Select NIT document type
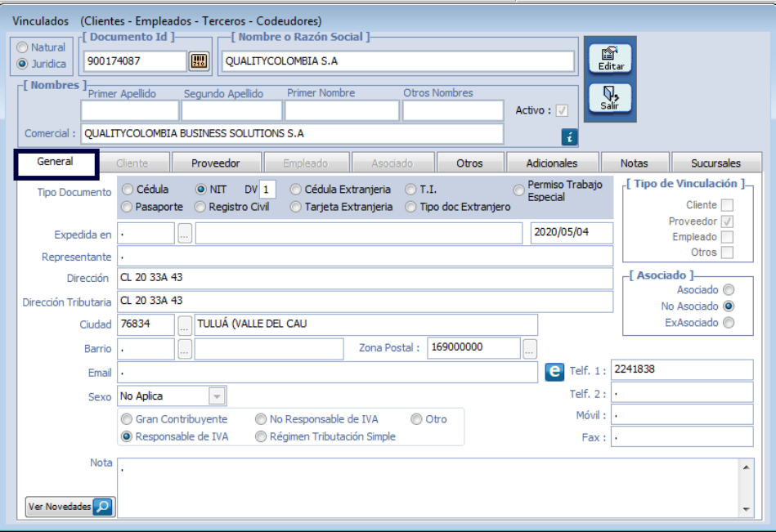The height and width of the screenshot is (532, 776). (x=201, y=190)
